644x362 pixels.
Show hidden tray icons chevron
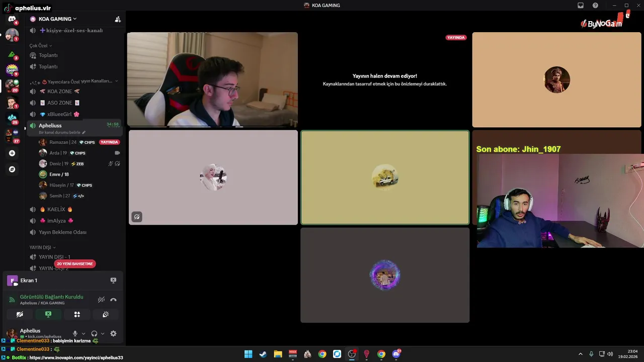pos(580,354)
